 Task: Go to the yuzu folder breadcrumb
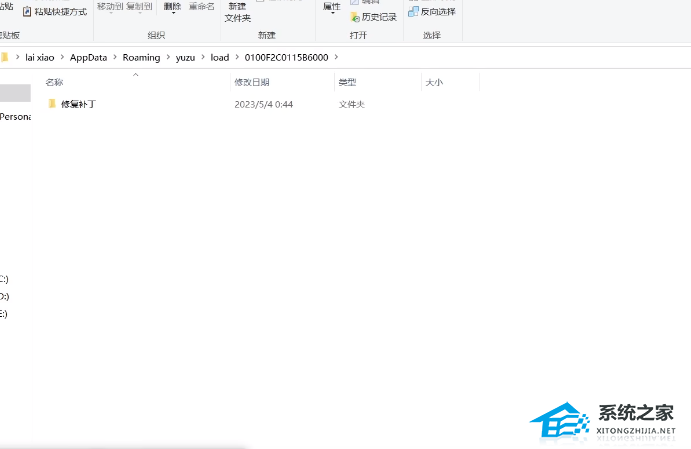[185, 57]
